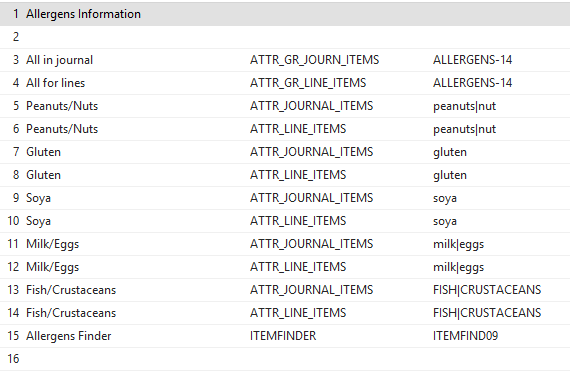Click peanuts|nut value in row 6

tap(464, 129)
